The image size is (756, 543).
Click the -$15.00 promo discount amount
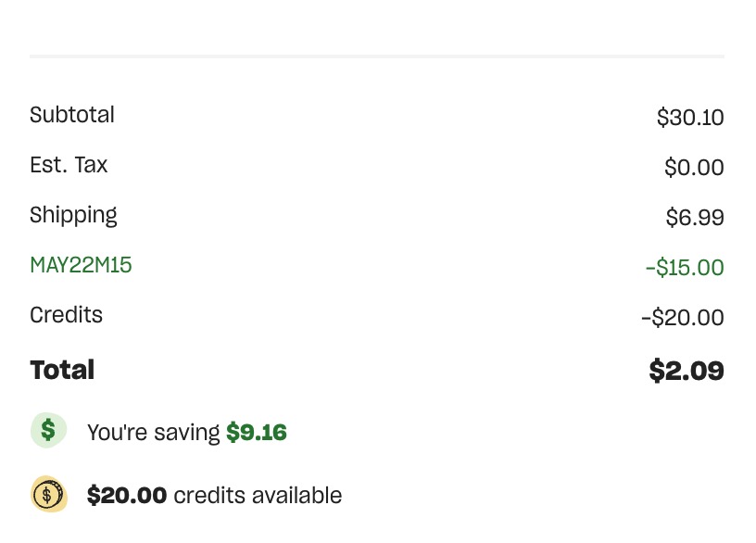click(x=685, y=268)
